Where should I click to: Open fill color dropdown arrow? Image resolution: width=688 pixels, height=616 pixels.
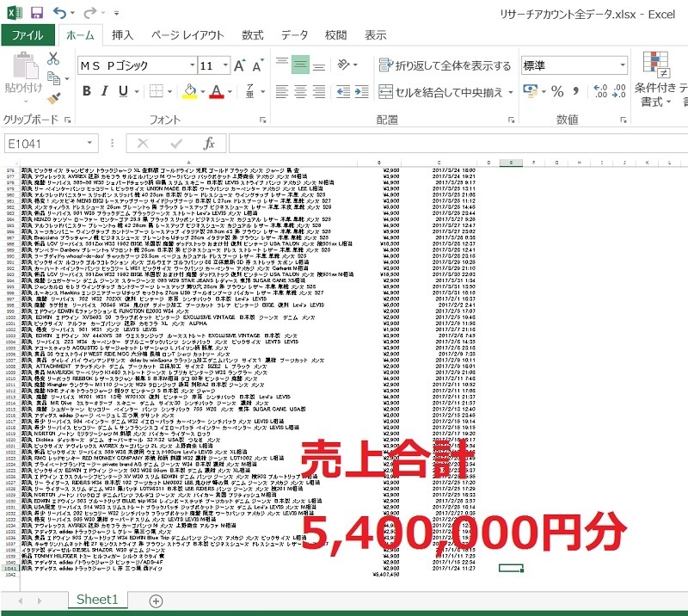[203, 92]
